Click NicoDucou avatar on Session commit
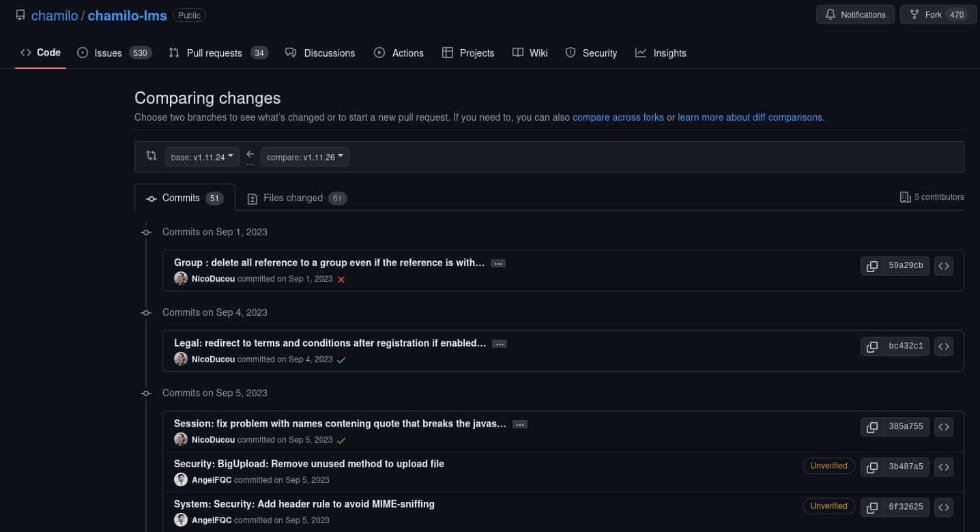 click(181, 439)
